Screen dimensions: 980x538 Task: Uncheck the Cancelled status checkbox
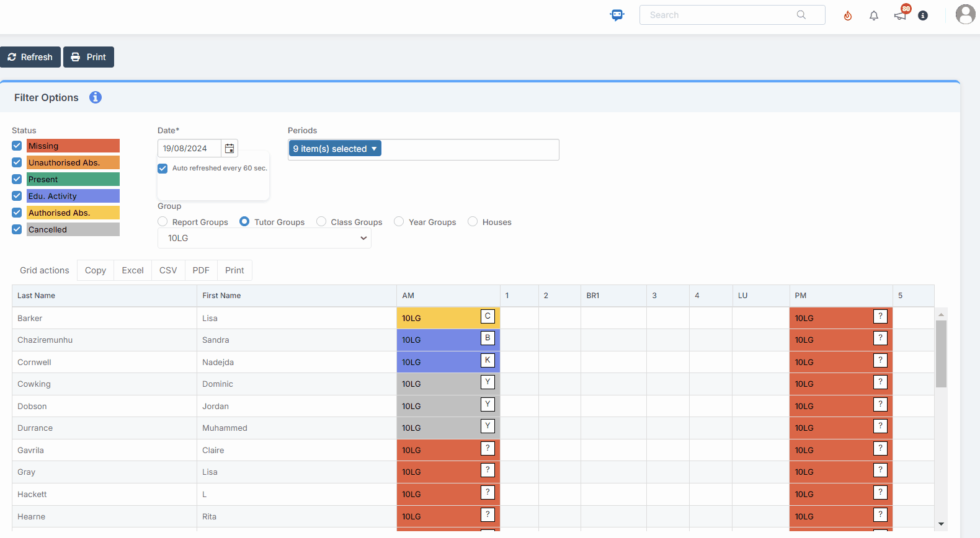[17, 229]
